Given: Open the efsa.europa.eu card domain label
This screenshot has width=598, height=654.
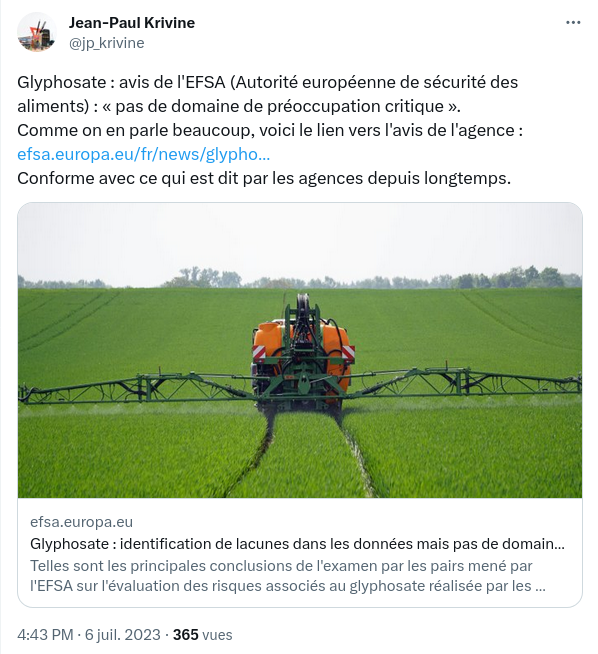Looking at the screenshot, I should 81,522.
